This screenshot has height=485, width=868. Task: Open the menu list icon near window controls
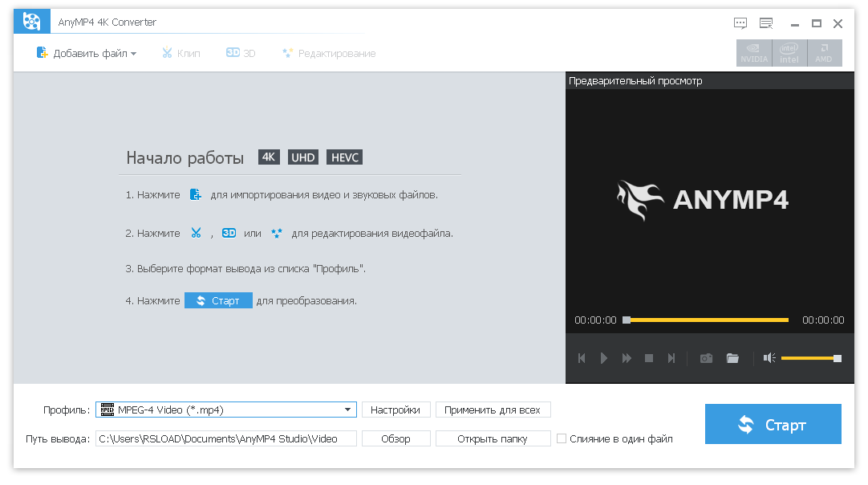coord(766,23)
